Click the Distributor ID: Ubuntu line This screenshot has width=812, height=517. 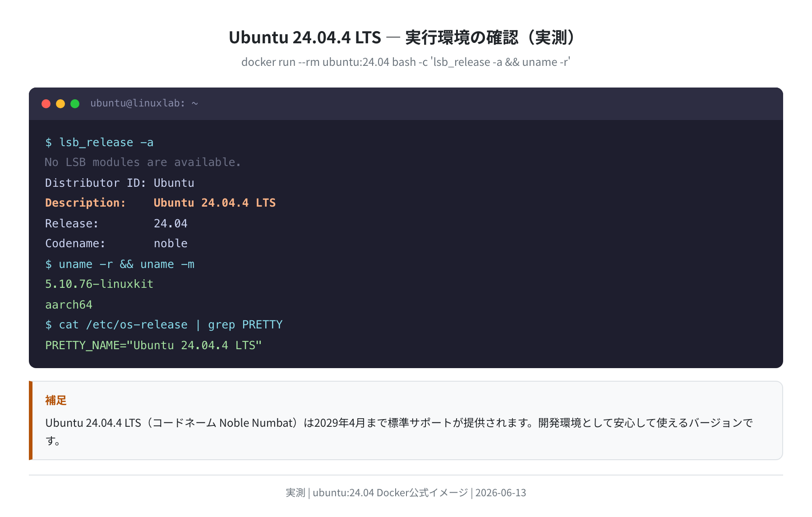tap(120, 183)
